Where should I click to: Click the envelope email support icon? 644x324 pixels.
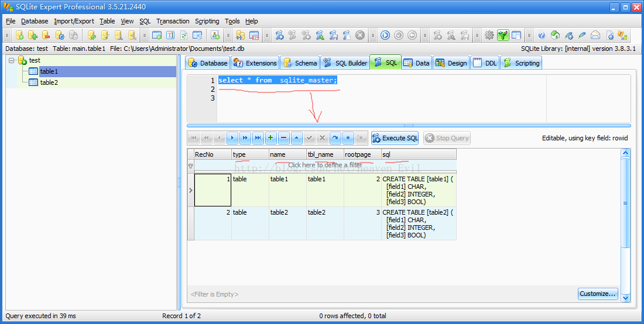tap(595, 35)
